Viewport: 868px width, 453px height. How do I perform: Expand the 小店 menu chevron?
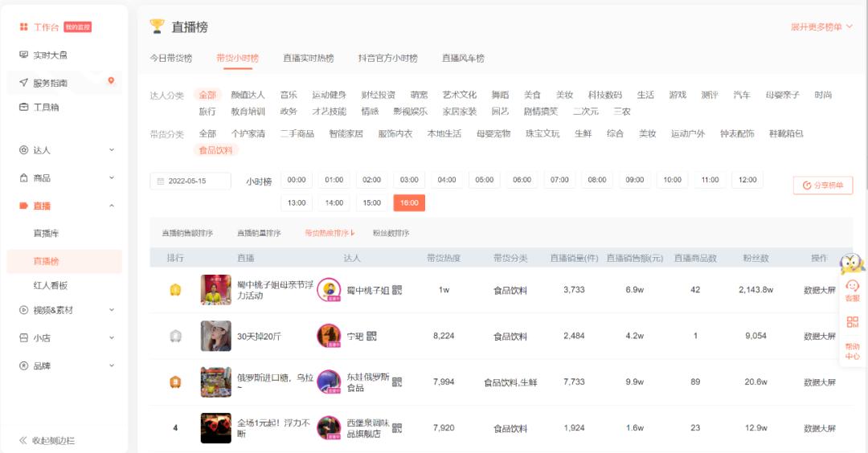112,338
